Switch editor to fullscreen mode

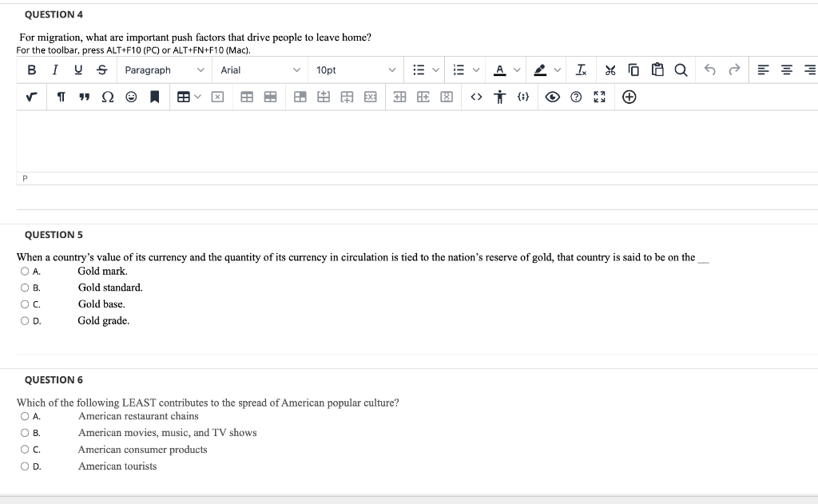pyautogui.click(x=599, y=97)
